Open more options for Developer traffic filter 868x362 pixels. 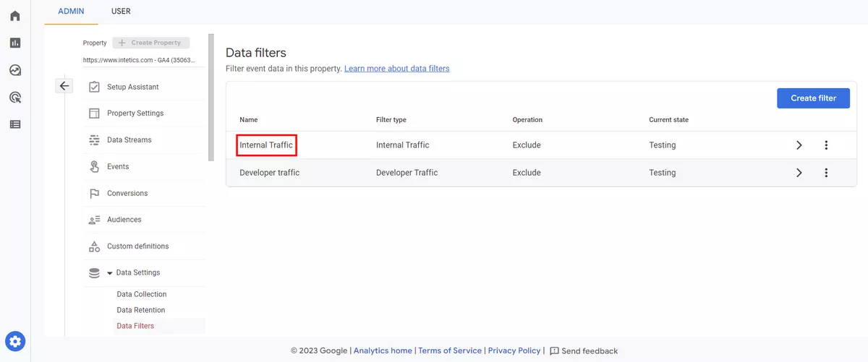click(x=826, y=173)
